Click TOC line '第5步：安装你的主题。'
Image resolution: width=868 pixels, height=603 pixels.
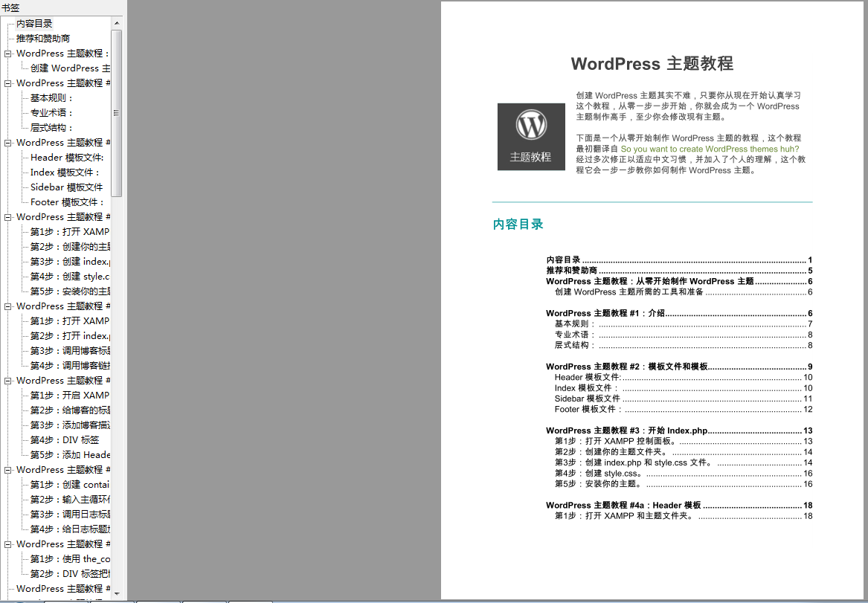click(x=684, y=484)
